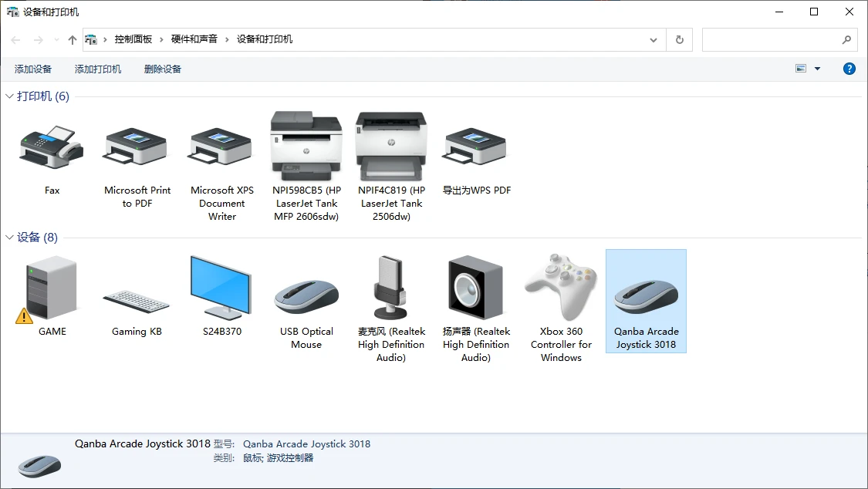
Task: Click the help question mark icon
Action: pos(849,69)
